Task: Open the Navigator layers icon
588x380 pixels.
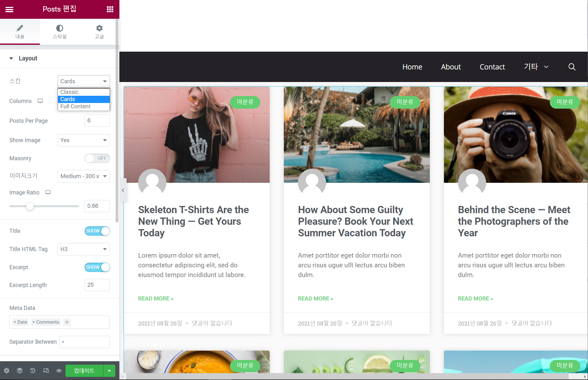Action: click(20, 371)
